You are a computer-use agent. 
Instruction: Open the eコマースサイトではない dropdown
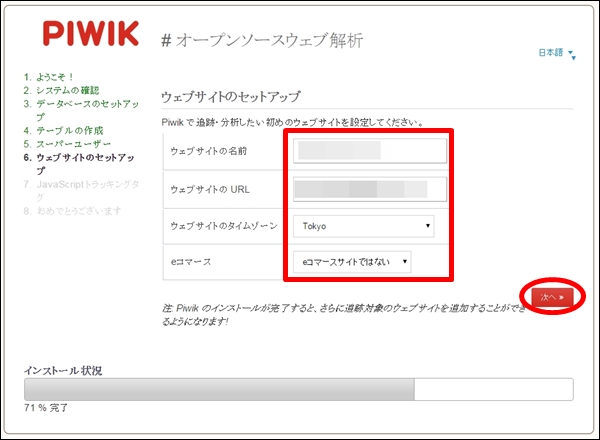click(x=352, y=262)
